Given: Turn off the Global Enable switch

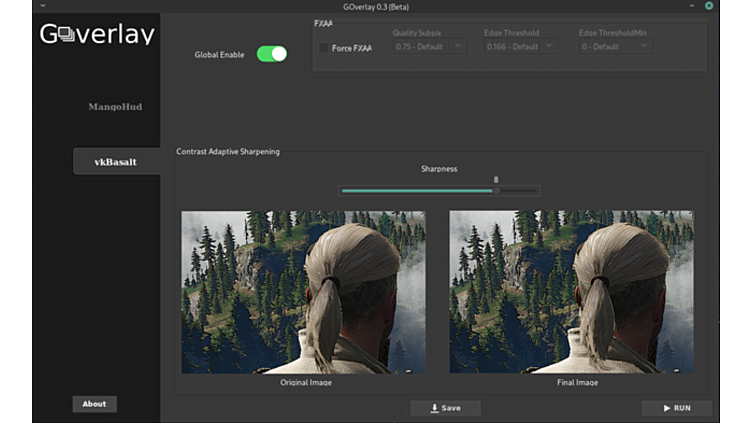Looking at the screenshot, I should point(271,54).
